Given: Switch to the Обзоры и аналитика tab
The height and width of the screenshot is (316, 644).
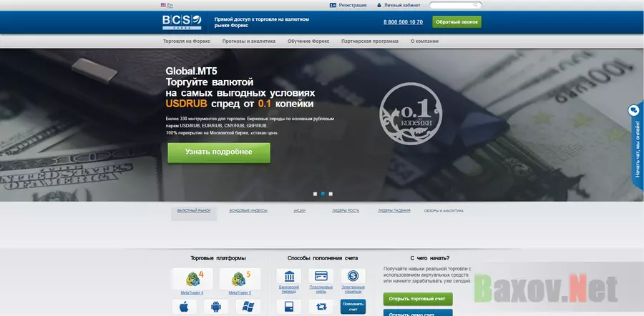Looking at the screenshot, I should coord(444,210).
